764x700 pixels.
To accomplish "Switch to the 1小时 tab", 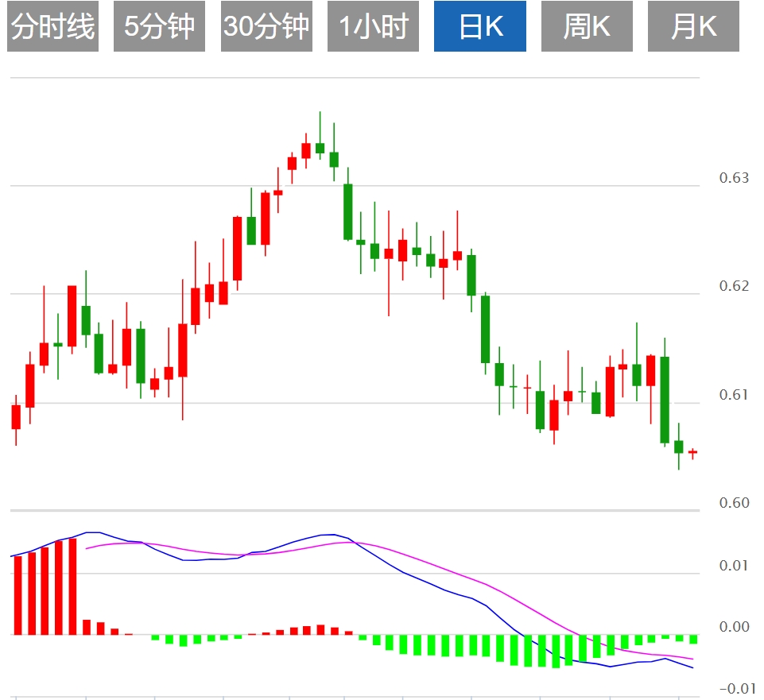I will pyautogui.click(x=373, y=26).
